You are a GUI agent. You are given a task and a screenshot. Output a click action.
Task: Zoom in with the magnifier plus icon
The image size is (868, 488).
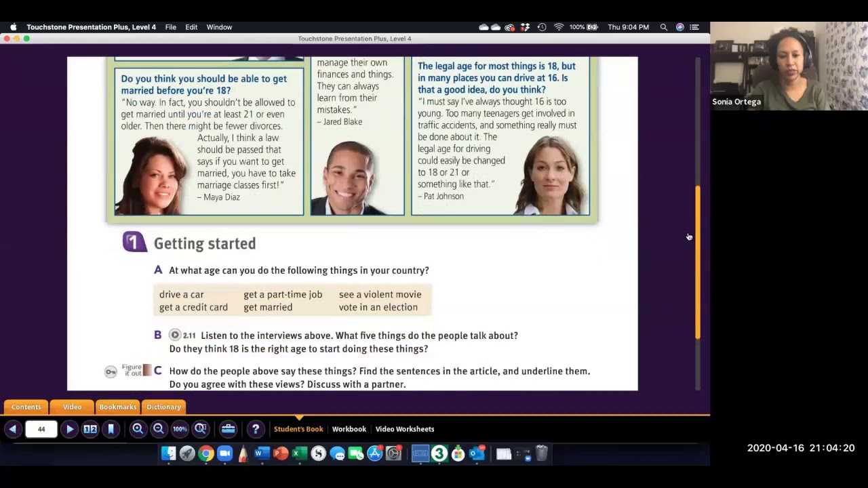click(138, 429)
